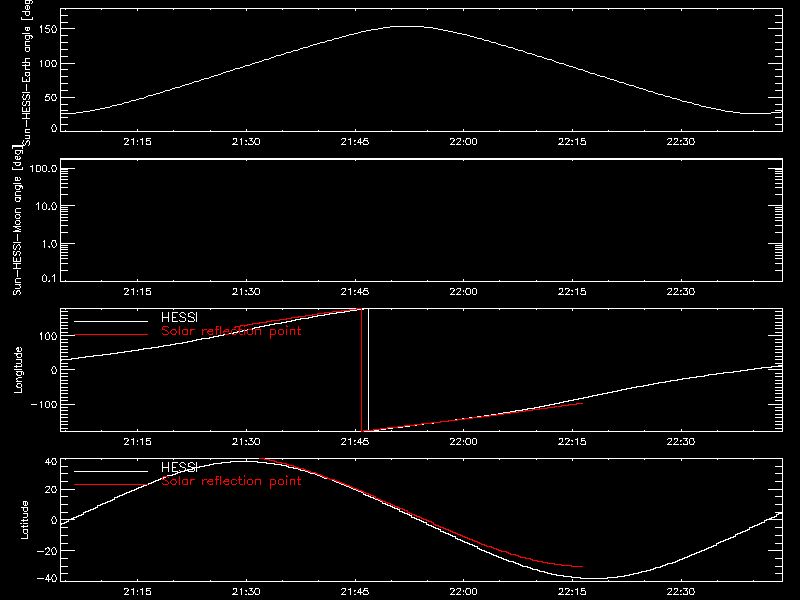Click 22:30 label under Latitude plot

681,592
